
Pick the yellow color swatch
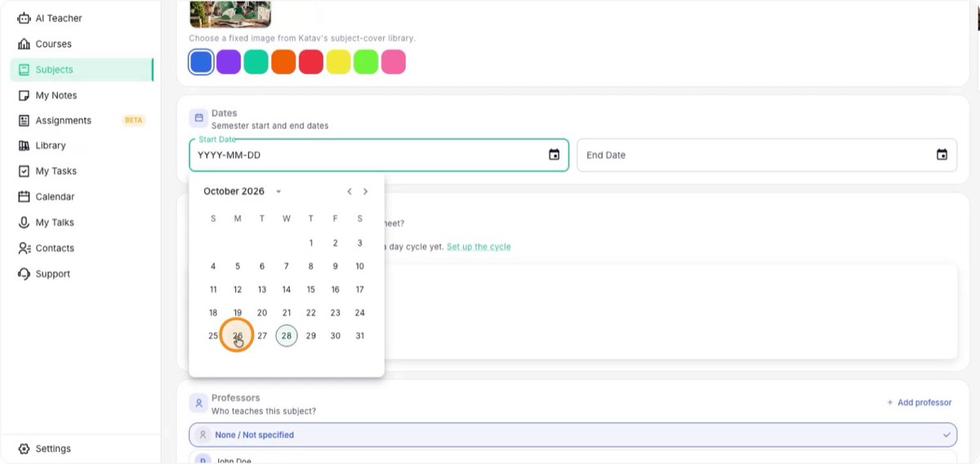pos(338,62)
